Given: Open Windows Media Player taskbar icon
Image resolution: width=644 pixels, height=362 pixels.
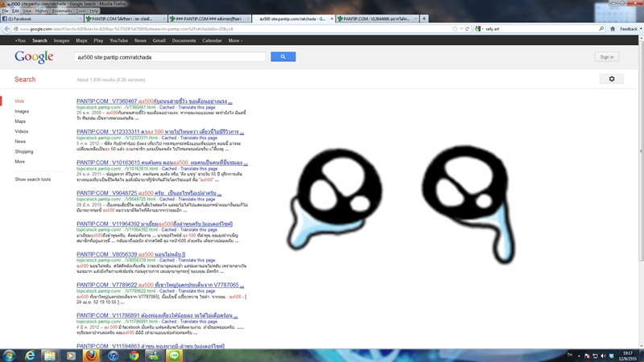Looking at the screenshot, I should [71, 356].
